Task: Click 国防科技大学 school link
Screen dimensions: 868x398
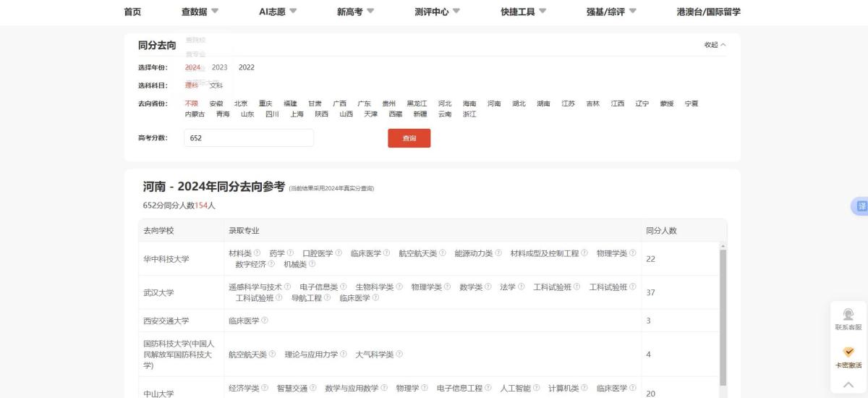Action: tap(179, 355)
